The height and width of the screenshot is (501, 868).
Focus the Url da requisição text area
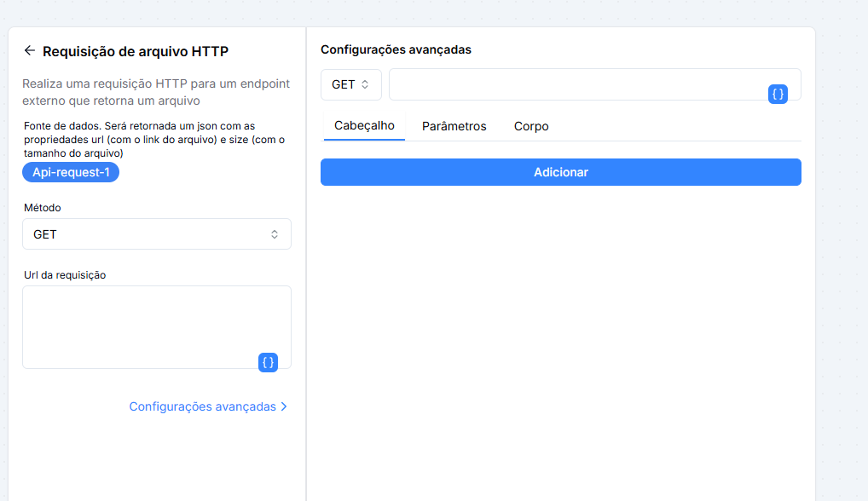157,327
